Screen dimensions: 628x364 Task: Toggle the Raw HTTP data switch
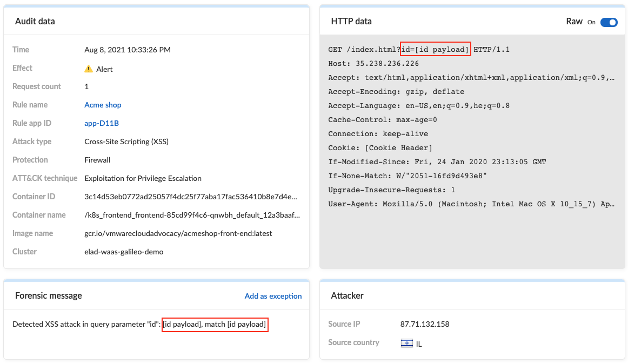[x=609, y=23]
